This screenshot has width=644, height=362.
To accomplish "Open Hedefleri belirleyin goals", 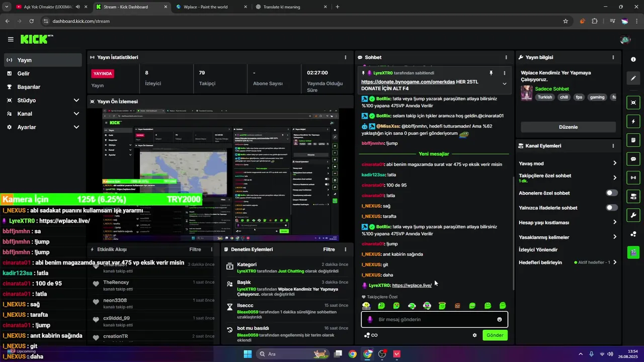I will point(568,262).
